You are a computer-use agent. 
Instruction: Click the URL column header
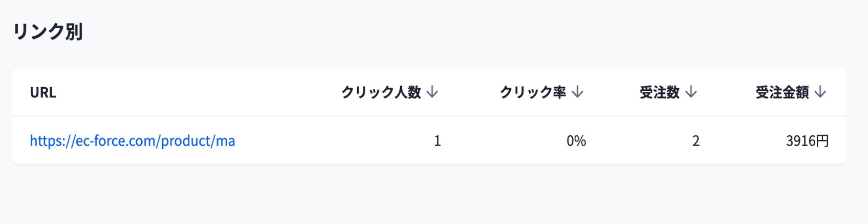(x=43, y=93)
